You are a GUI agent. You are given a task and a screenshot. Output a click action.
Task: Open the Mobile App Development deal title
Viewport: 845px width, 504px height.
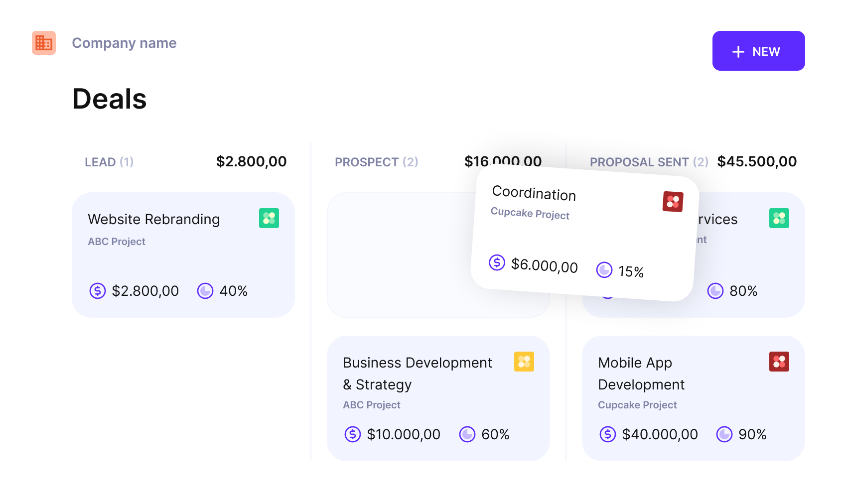tap(641, 374)
